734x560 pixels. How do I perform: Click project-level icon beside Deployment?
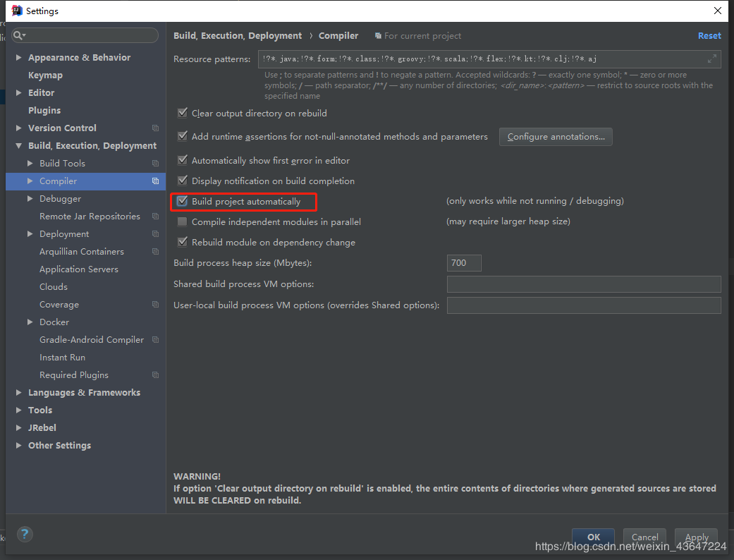(155, 233)
